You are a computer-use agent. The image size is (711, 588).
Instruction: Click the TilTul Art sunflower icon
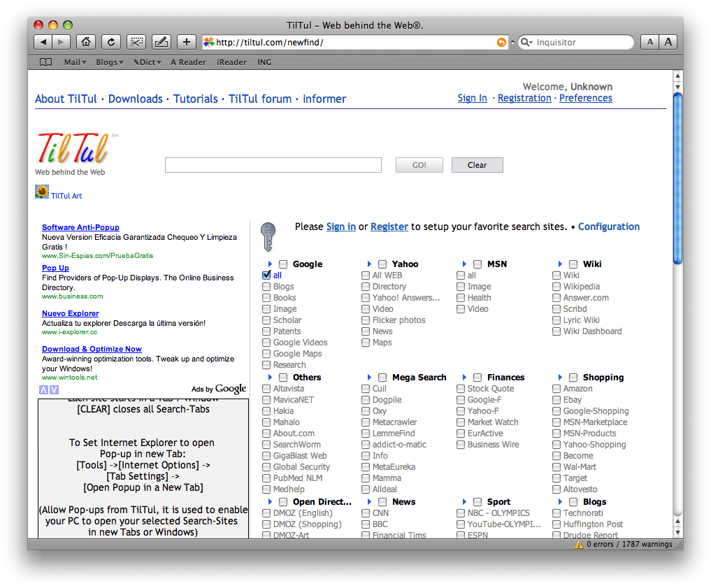(x=42, y=192)
